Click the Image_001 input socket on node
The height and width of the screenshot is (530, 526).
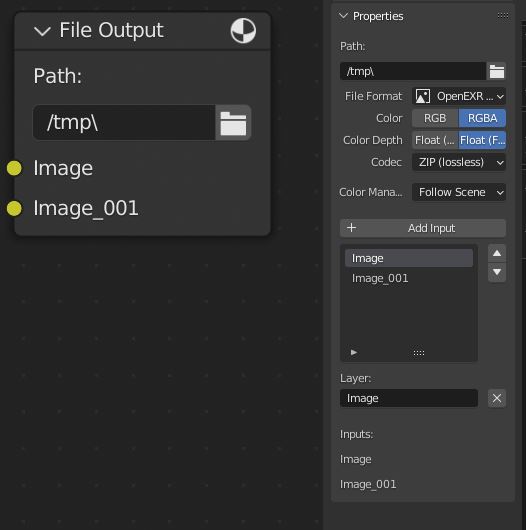tap(14, 208)
